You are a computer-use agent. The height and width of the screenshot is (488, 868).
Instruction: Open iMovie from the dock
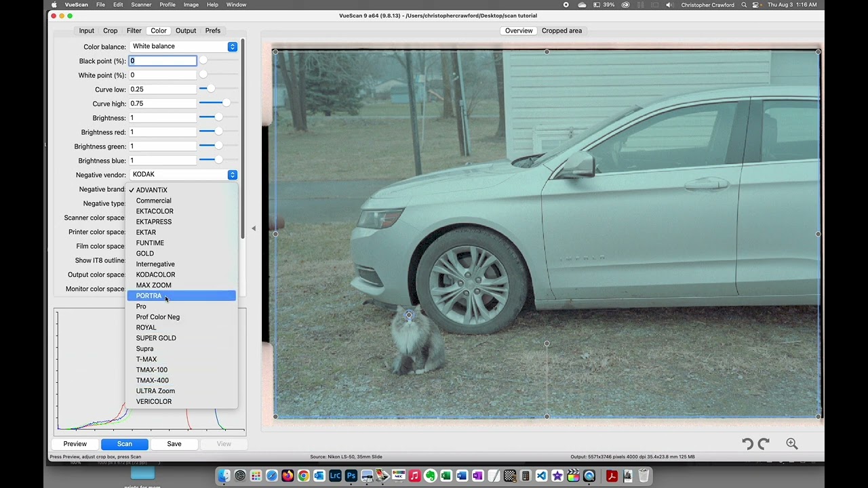[557, 476]
